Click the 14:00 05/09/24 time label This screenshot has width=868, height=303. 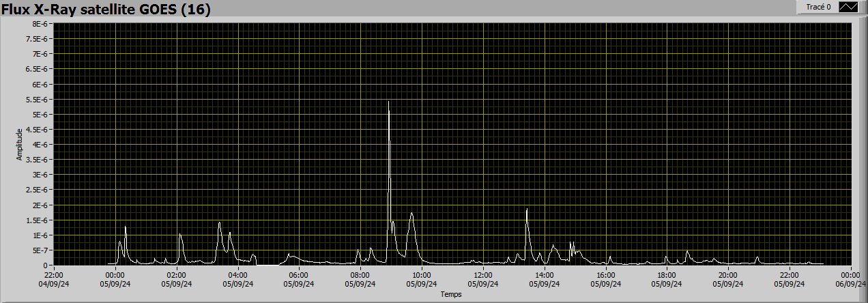click(x=545, y=279)
